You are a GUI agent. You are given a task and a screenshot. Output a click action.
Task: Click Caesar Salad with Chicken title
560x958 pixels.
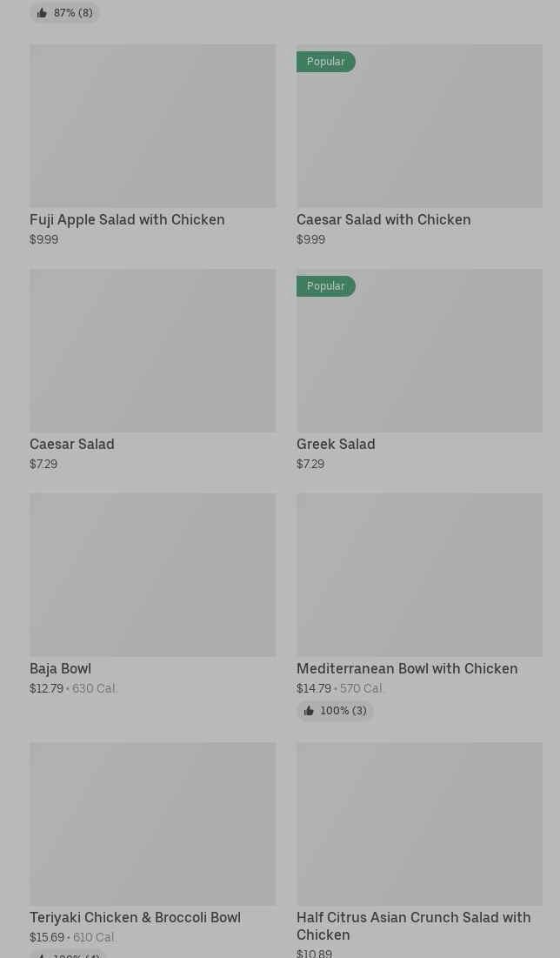pos(383,220)
